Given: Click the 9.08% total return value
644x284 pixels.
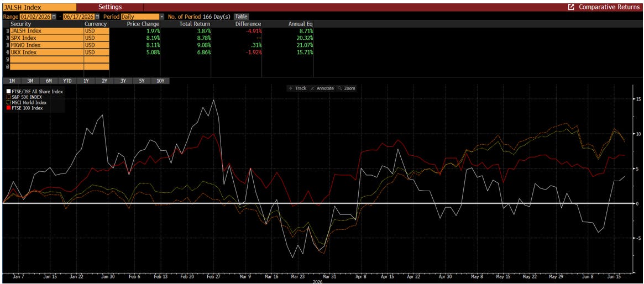Looking at the screenshot, I should pyautogui.click(x=203, y=45).
